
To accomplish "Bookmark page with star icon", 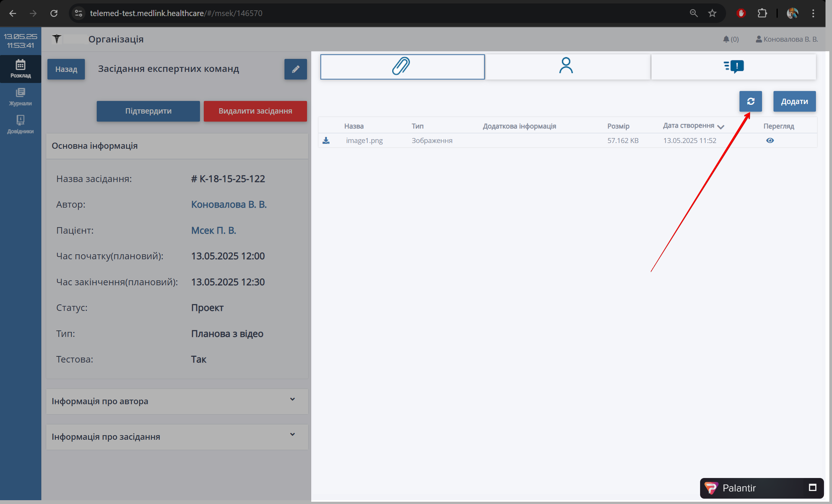I will coord(712,13).
